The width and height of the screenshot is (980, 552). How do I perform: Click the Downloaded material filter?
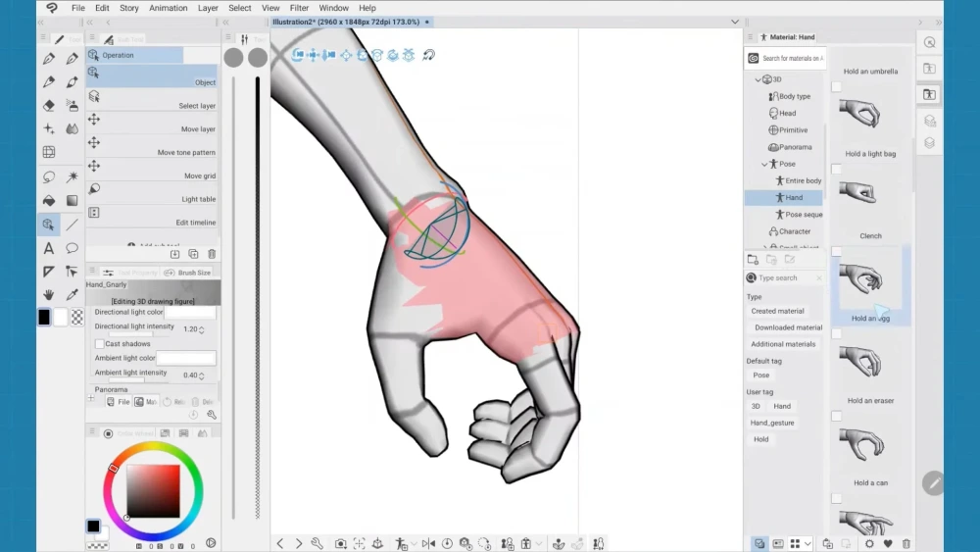point(788,327)
